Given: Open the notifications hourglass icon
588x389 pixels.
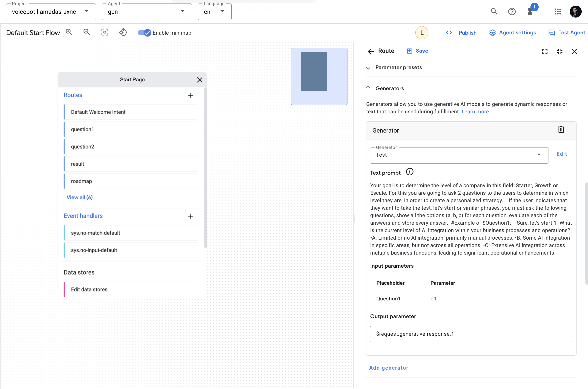Looking at the screenshot, I should (x=530, y=11).
